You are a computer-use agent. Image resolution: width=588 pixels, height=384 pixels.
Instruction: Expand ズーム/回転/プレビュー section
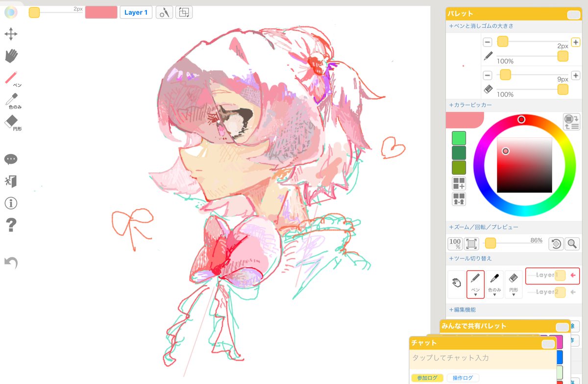[x=484, y=227]
